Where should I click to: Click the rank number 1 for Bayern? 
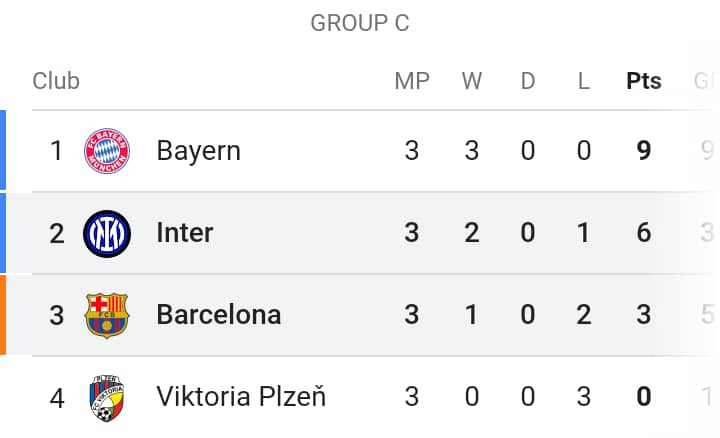click(x=57, y=151)
